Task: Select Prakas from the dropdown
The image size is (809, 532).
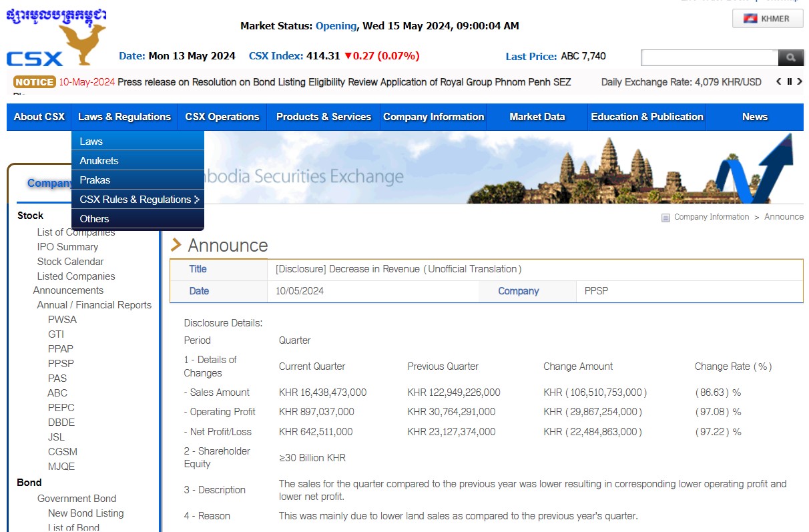Action: click(95, 180)
